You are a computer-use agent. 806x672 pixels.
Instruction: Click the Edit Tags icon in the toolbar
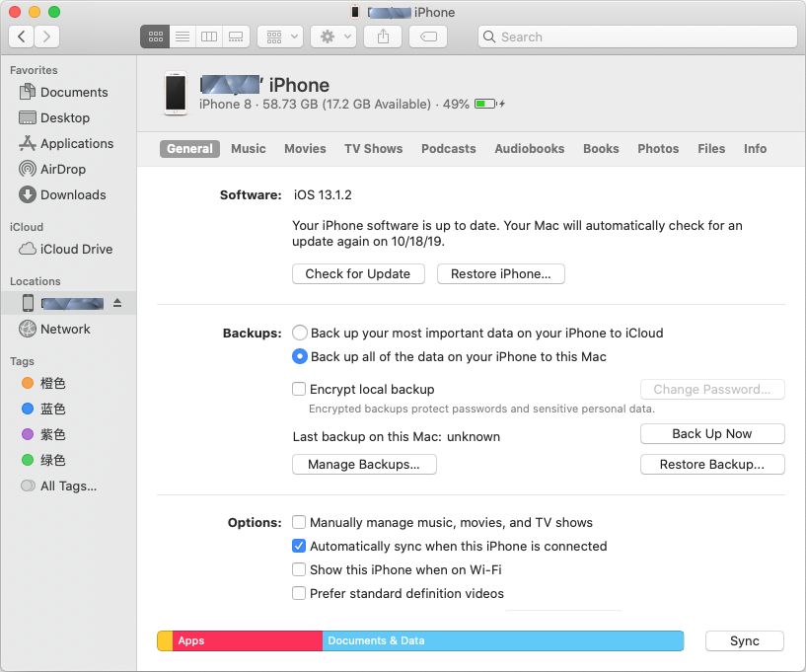[x=429, y=37]
